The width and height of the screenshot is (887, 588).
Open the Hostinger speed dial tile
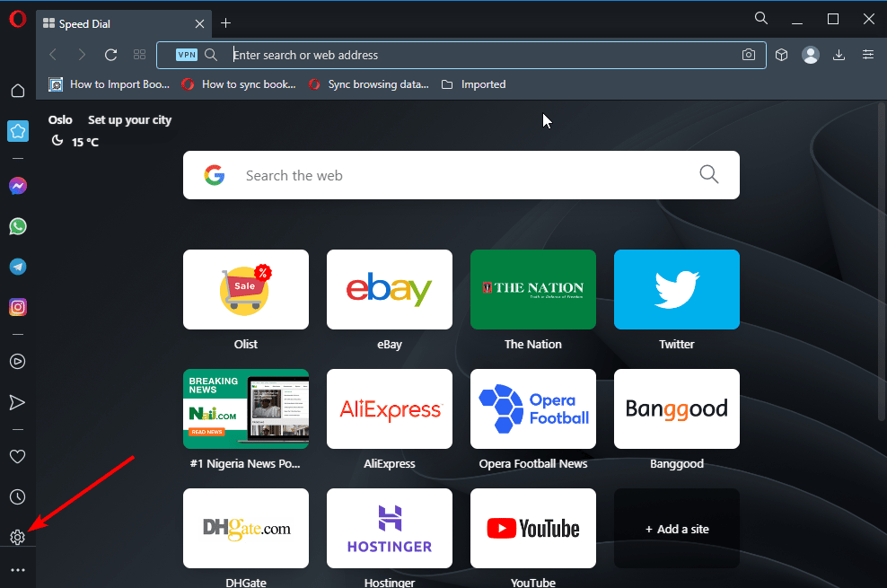390,528
